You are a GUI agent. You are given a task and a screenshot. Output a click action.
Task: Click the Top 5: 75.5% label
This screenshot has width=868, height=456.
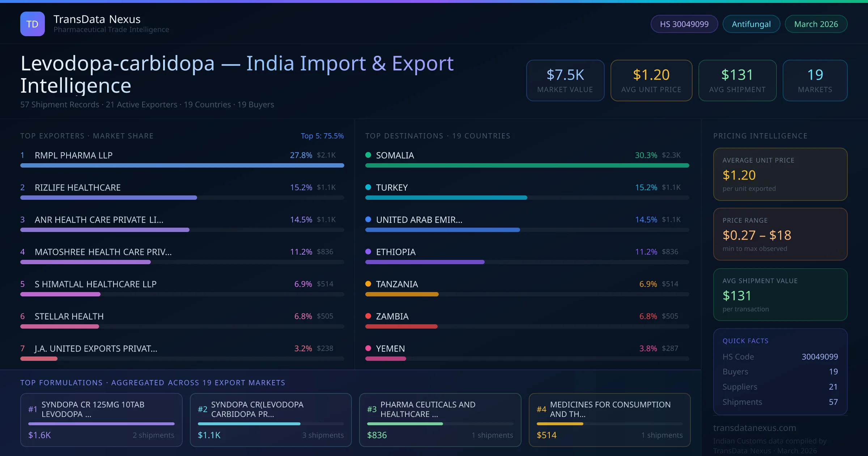click(322, 136)
